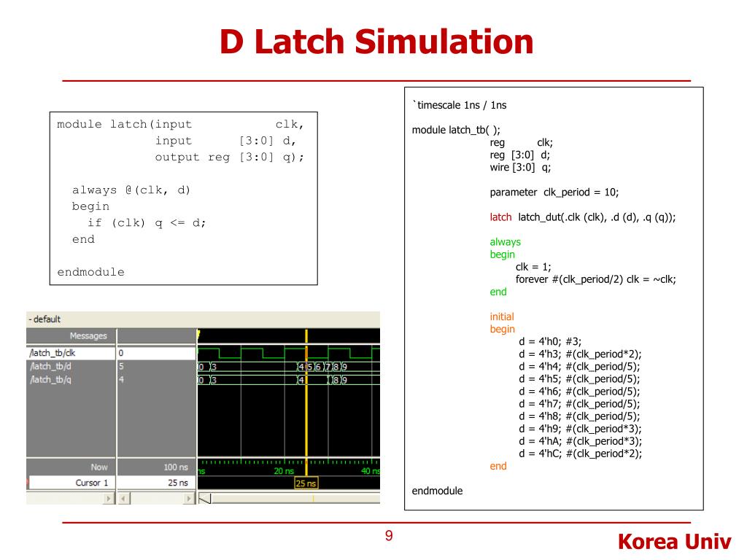The image size is (747, 560).
Task: Click 'wire [3:0] q;' declaration
Action: coord(520,168)
